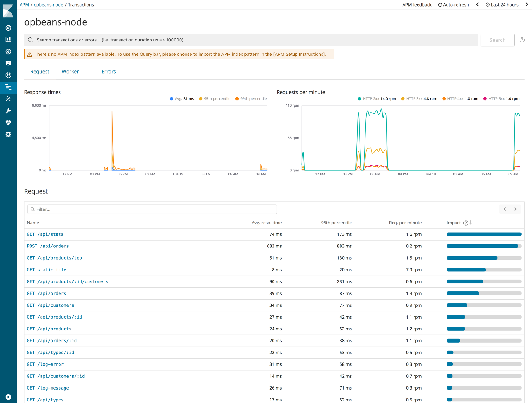Go to next table page
The image size is (532, 403).
coord(515,209)
